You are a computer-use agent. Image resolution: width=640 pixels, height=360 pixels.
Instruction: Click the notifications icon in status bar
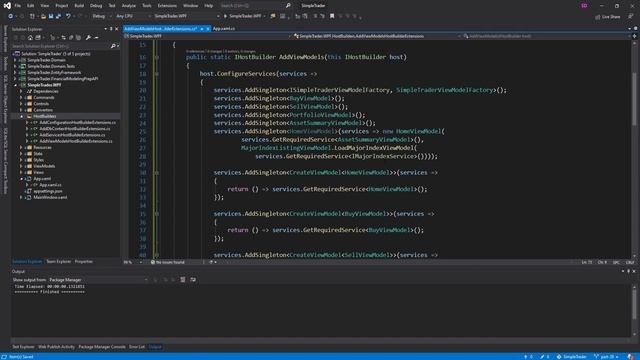point(631,357)
